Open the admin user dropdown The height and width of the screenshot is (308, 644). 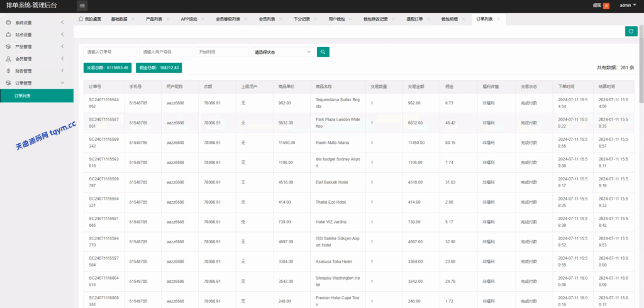pyautogui.click(x=628, y=6)
